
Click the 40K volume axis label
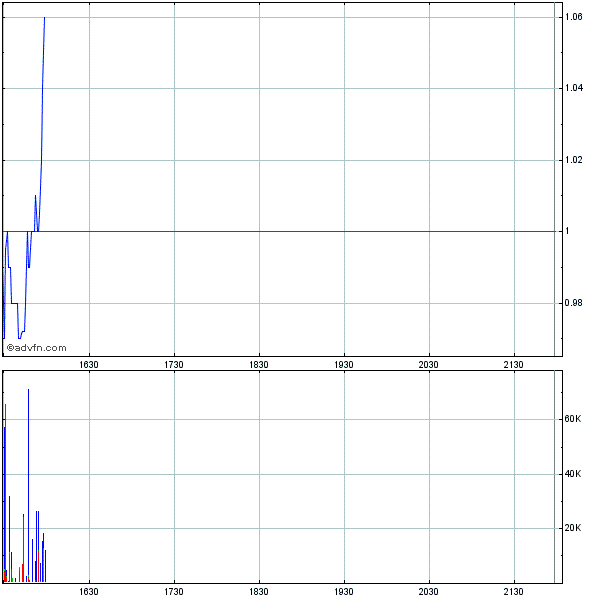(x=572, y=474)
